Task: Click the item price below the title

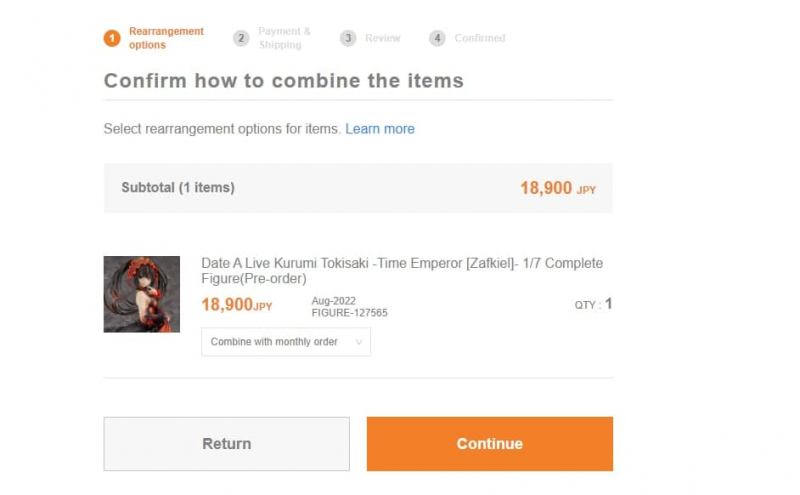Action: click(236, 305)
